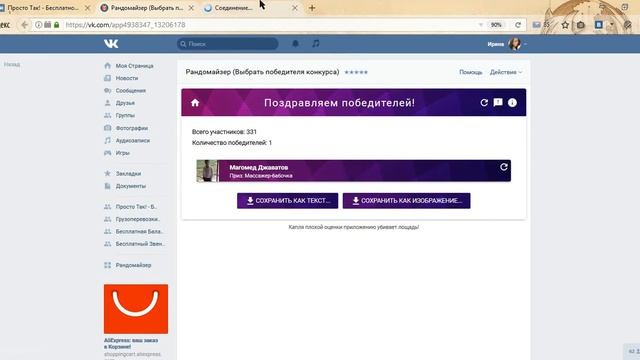Select prize text Приз: Массажер-бабочка
This screenshot has width=640, height=360.
tap(261, 176)
